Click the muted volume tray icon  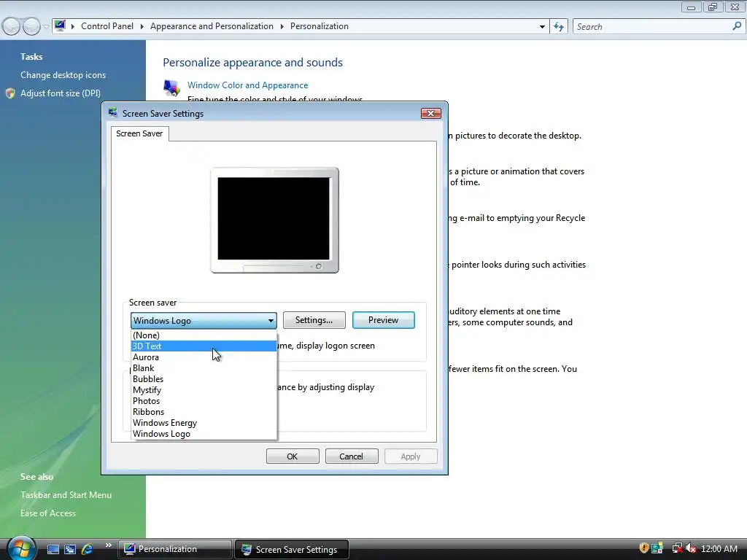pyautogui.click(x=691, y=548)
